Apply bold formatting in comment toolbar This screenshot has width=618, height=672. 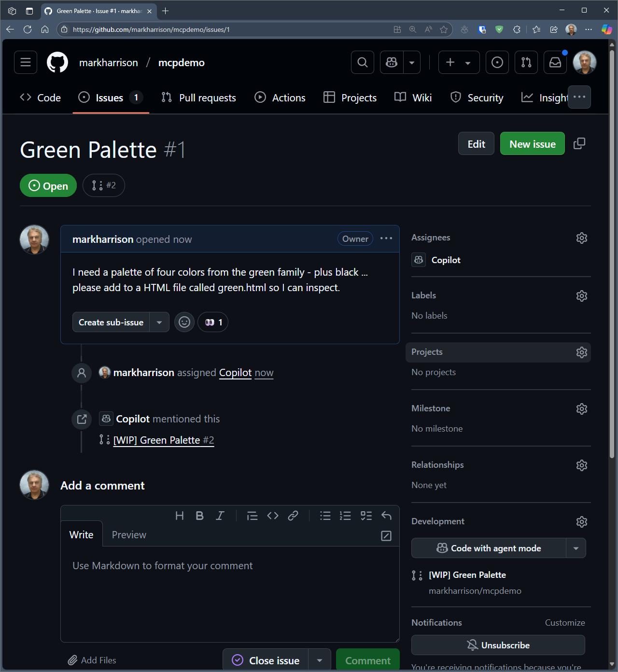click(x=199, y=516)
